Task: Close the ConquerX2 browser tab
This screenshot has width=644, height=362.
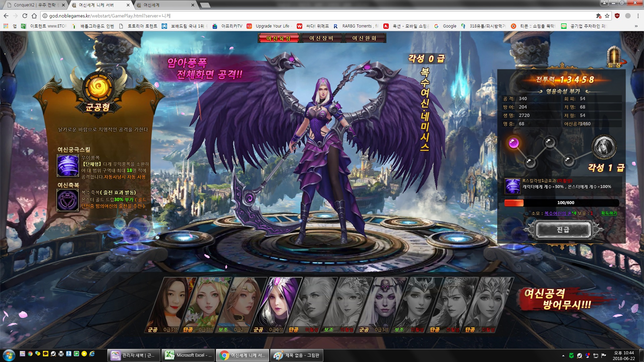Action: pyautogui.click(x=63, y=5)
